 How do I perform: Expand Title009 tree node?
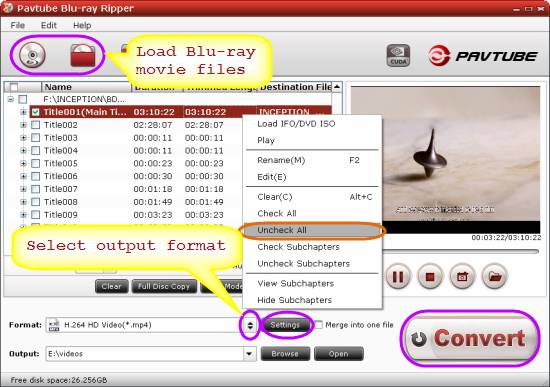pos(23,215)
